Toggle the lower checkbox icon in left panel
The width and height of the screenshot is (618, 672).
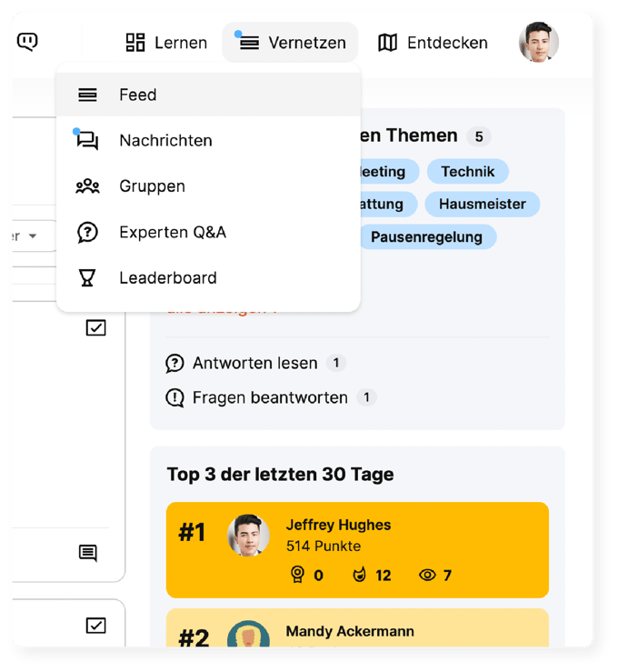95,625
